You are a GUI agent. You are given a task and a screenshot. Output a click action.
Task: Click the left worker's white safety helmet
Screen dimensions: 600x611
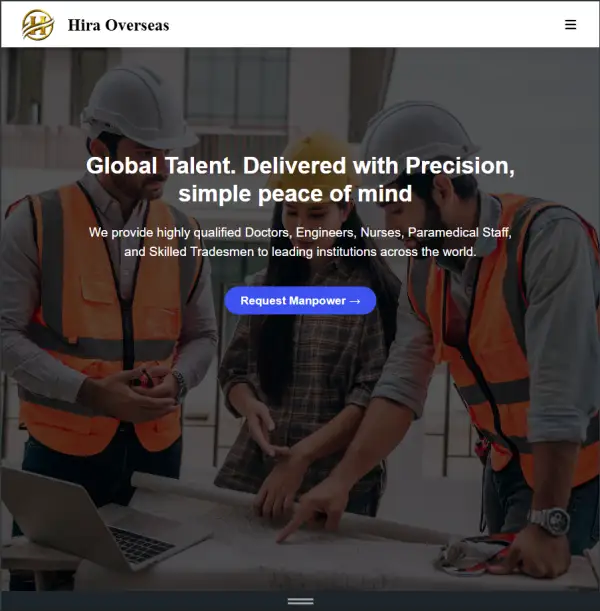click(138, 107)
